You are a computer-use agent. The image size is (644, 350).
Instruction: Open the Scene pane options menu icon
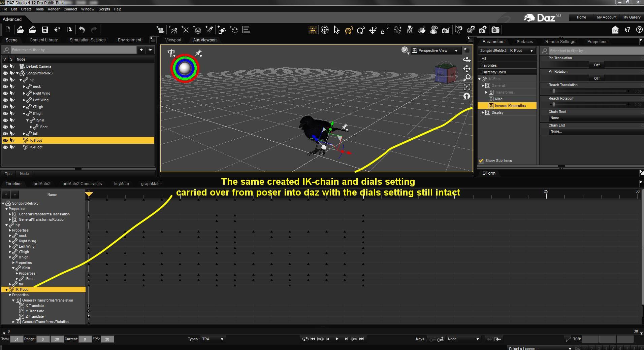(153, 40)
